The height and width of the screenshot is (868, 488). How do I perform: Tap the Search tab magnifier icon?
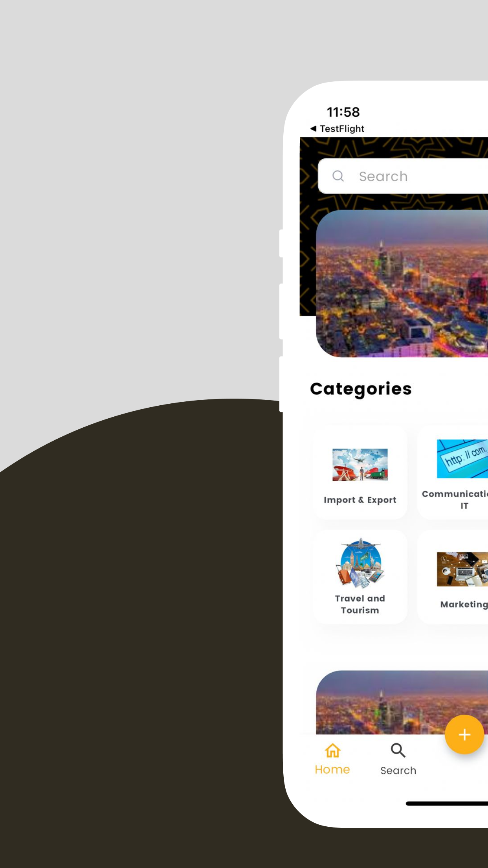click(398, 750)
